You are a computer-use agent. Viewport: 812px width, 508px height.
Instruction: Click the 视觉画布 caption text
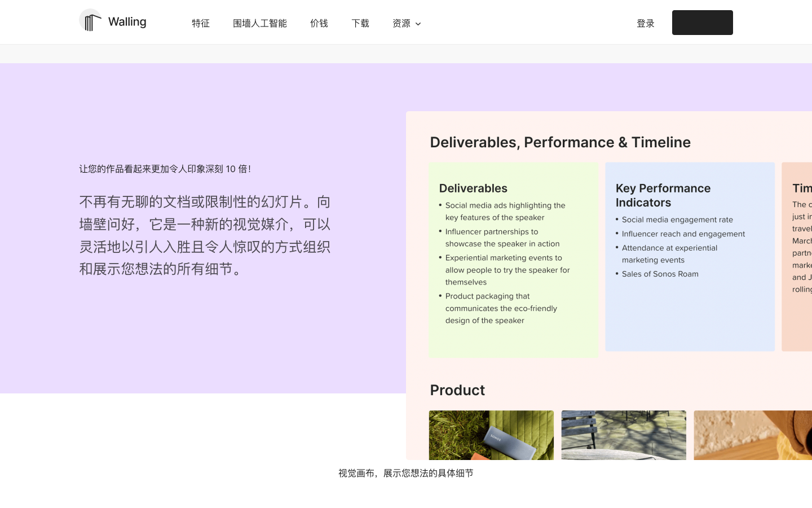(406, 473)
